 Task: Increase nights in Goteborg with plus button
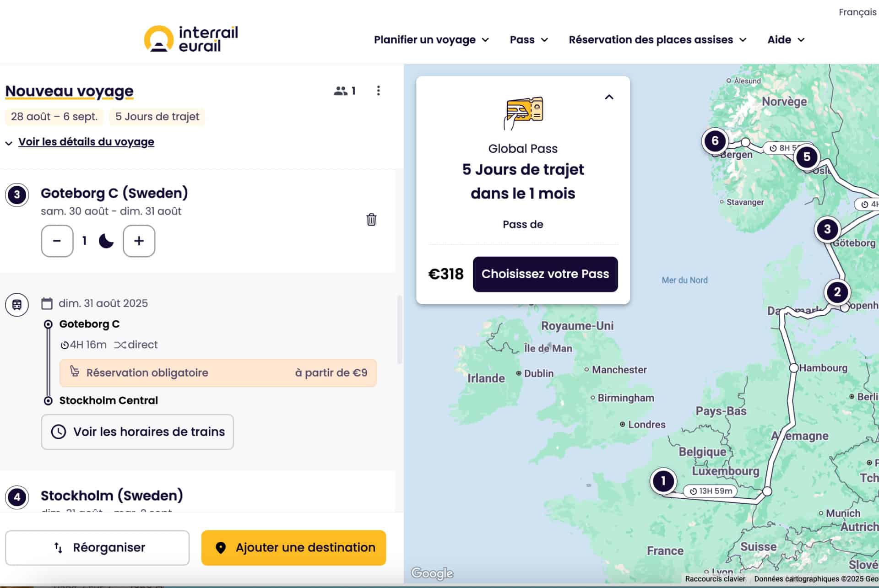point(139,241)
